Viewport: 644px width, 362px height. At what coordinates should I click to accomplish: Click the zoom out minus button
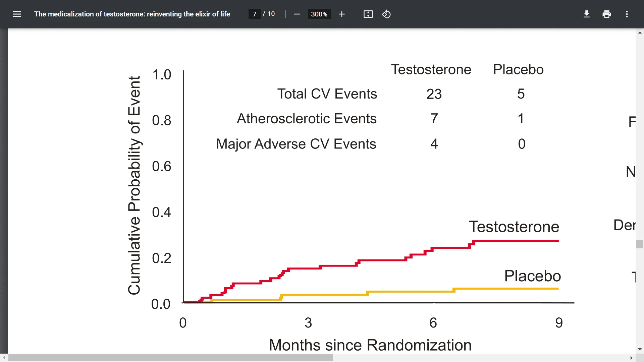coord(297,14)
